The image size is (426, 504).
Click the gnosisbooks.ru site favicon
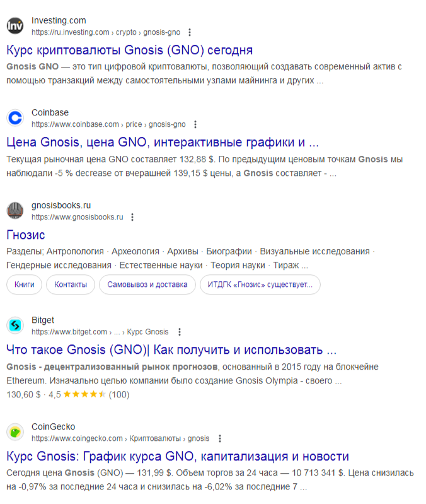(15, 211)
